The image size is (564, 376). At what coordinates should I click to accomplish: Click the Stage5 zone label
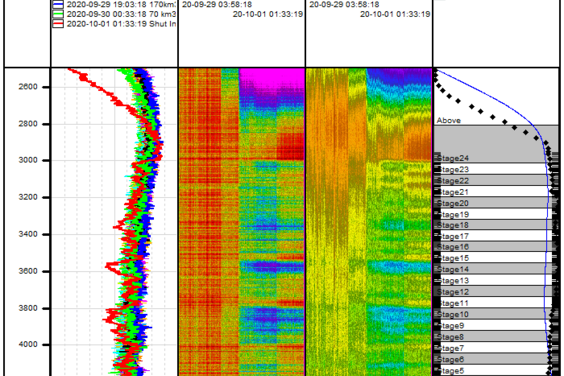tap(451, 371)
